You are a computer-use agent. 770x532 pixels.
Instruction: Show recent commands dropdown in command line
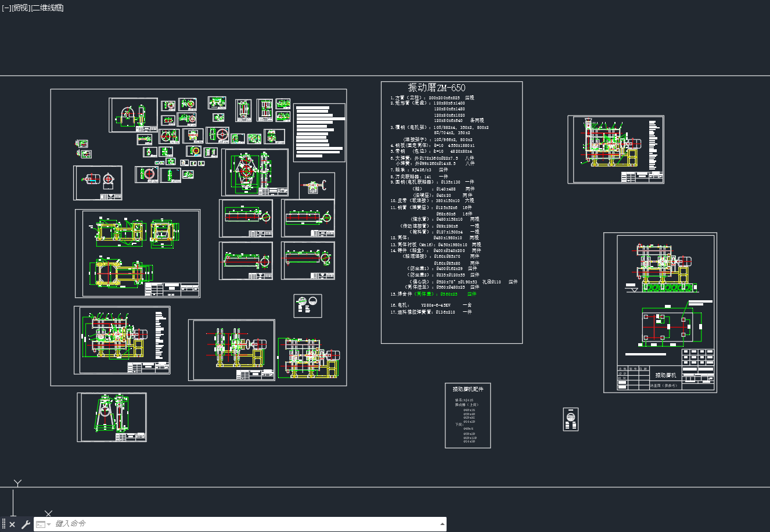click(44, 524)
